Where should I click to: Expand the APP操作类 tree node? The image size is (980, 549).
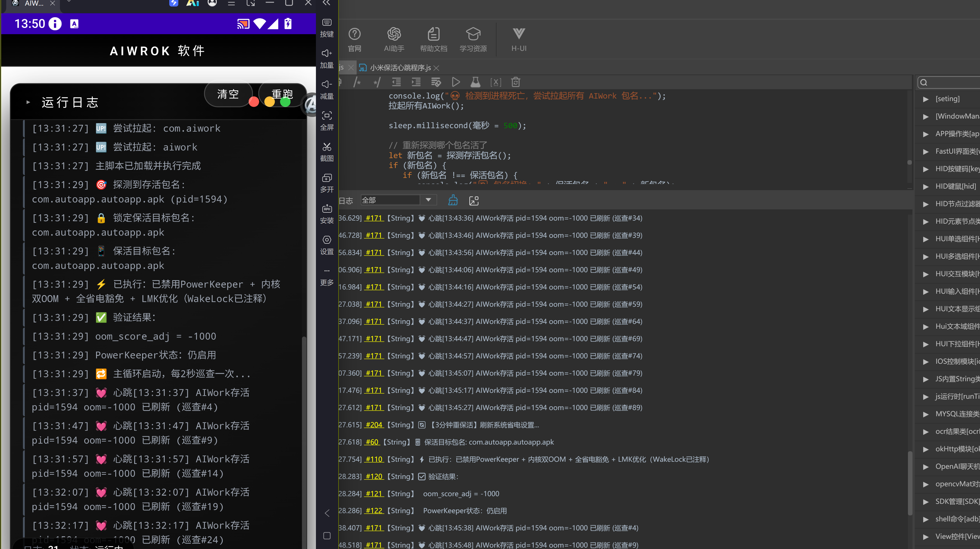pyautogui.click(x=926, y=134)
